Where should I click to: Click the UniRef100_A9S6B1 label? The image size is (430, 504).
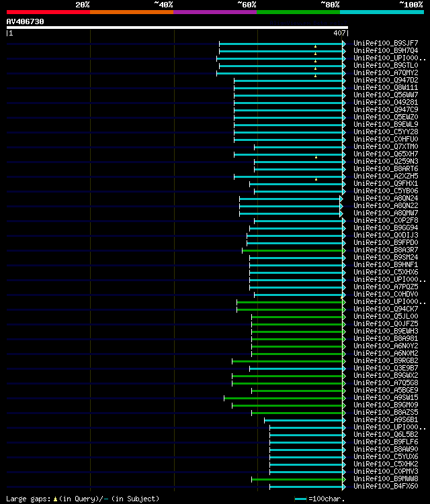pos(386,420)
